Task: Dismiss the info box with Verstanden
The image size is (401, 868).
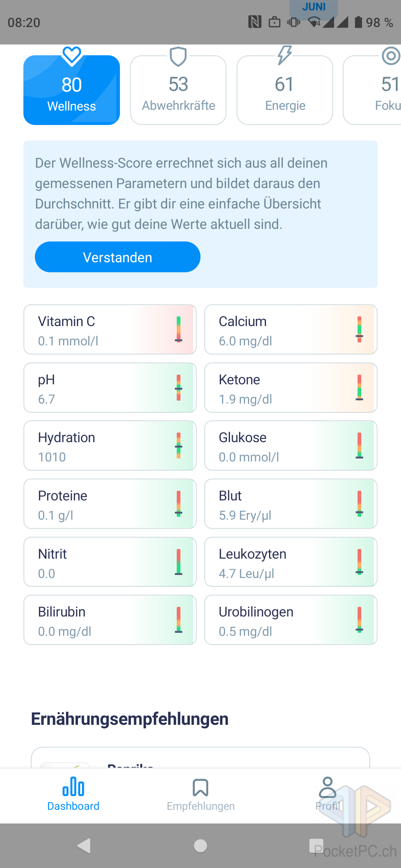Action: (x=118, y=257)
